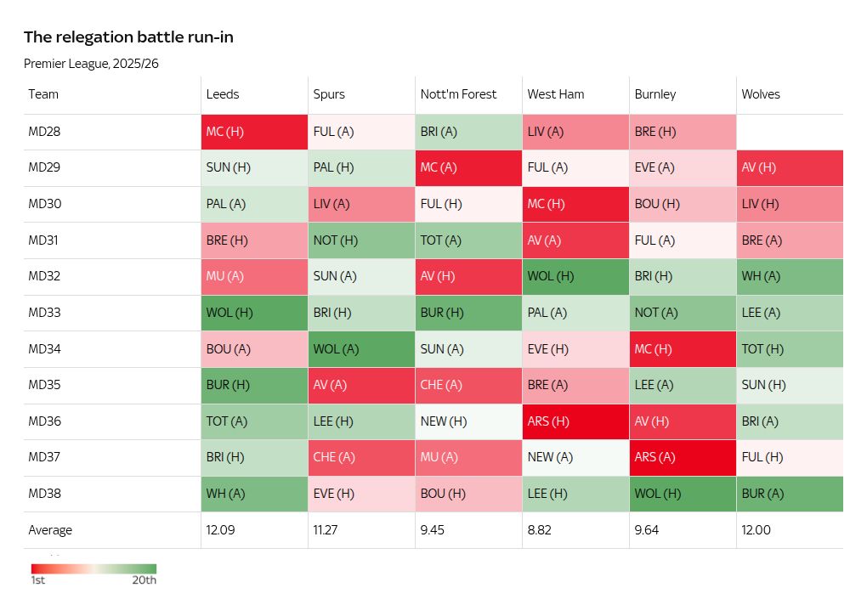Click Leeds average value 12.09
The height and width of the screenshot is (616, 867).
[x=223, y=530]
